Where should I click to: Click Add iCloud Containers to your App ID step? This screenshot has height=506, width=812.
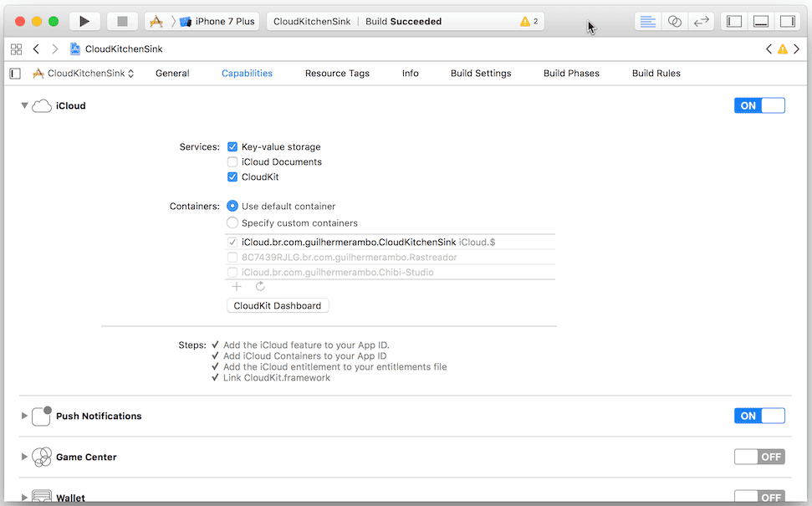click(305, 355)
